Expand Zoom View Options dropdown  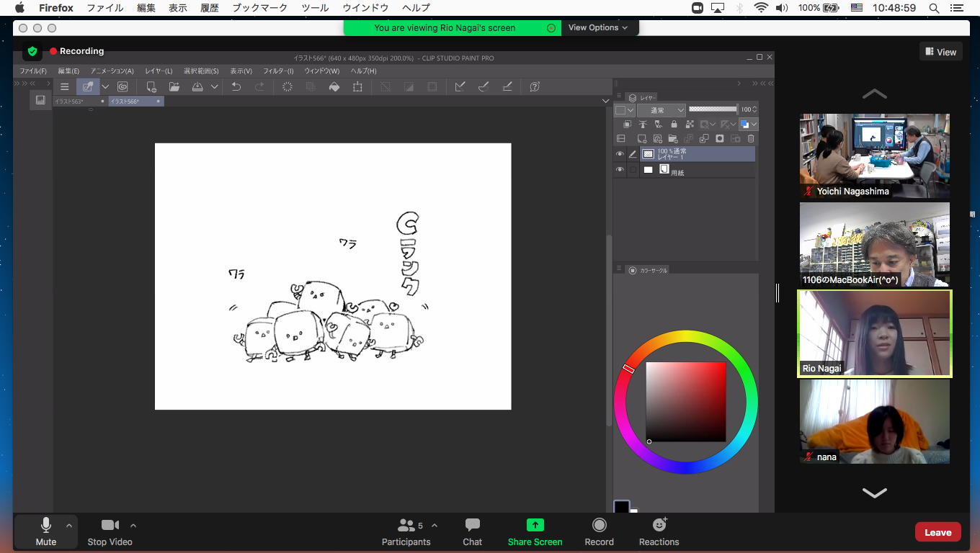click(597, 27)
